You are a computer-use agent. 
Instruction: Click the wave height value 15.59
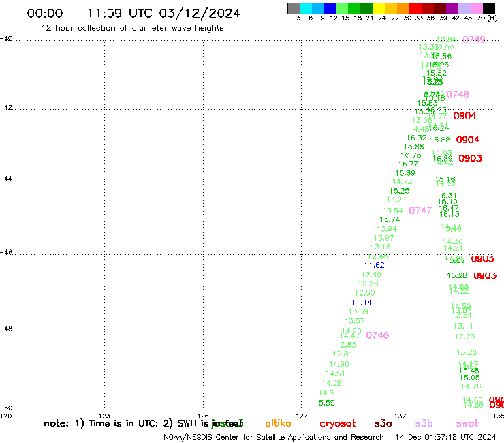[325, 403]
